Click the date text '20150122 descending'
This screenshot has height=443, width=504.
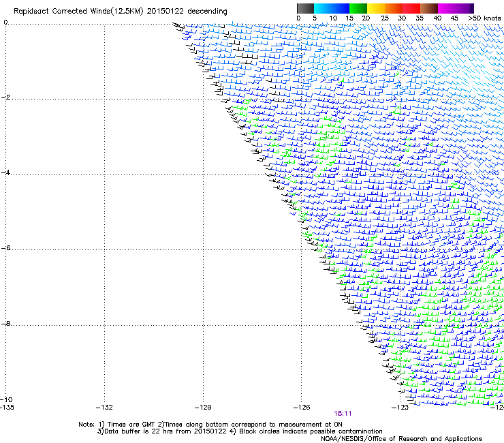187,12
